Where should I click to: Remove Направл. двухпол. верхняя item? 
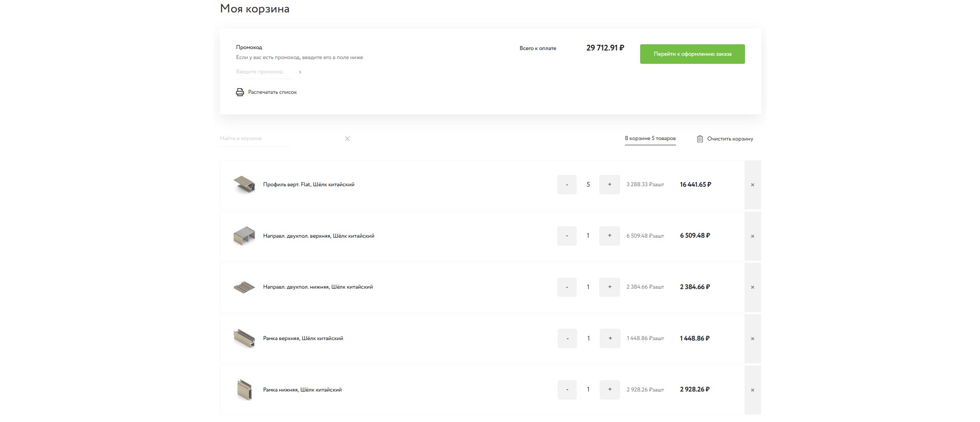point(752,236)
